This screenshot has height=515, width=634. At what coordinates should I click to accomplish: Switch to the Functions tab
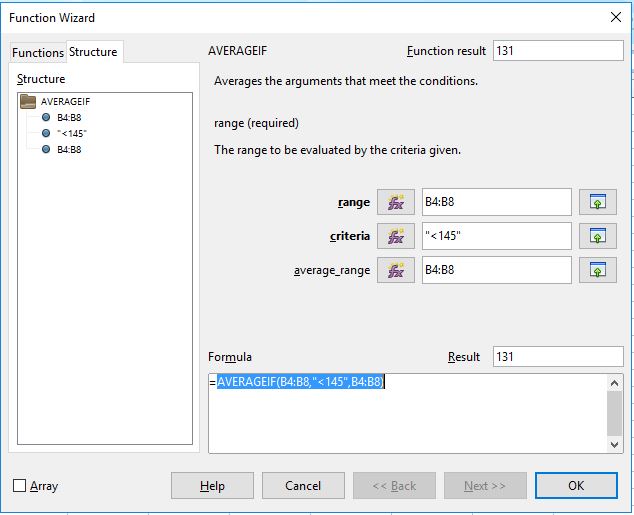point(38,53)
